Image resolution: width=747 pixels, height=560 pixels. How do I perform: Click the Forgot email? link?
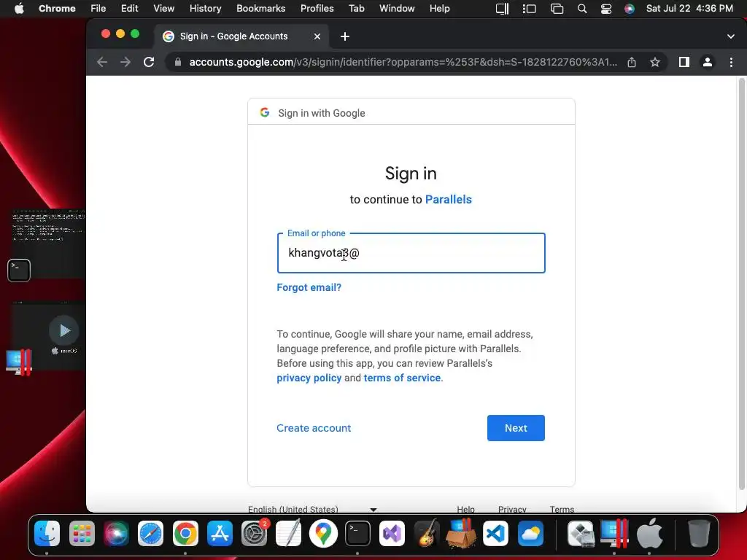click(309, 287)
